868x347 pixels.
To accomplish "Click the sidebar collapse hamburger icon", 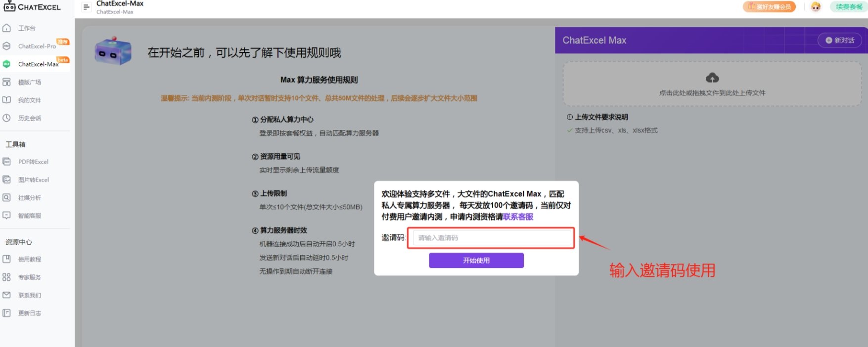I will [86, 7].
